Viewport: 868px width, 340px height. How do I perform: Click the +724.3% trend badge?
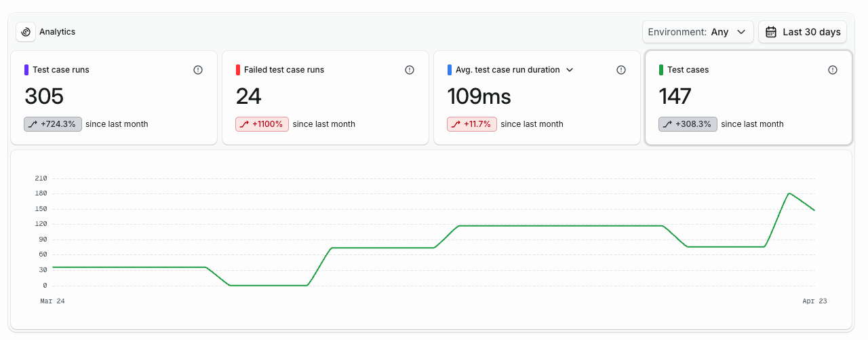[x=53, y=124]
